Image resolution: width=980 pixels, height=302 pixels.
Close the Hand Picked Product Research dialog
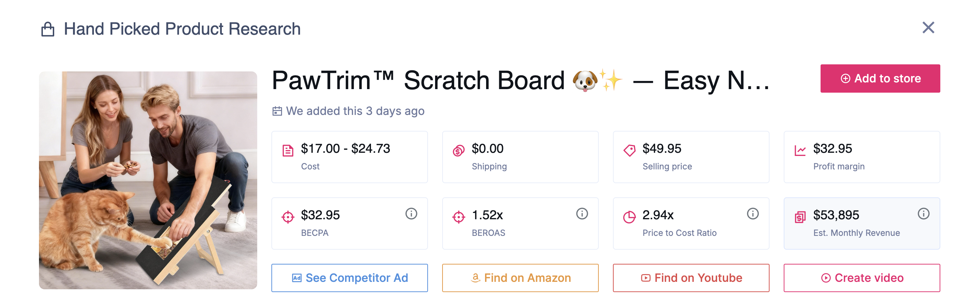pyautogui.click(x=928, y=28)
